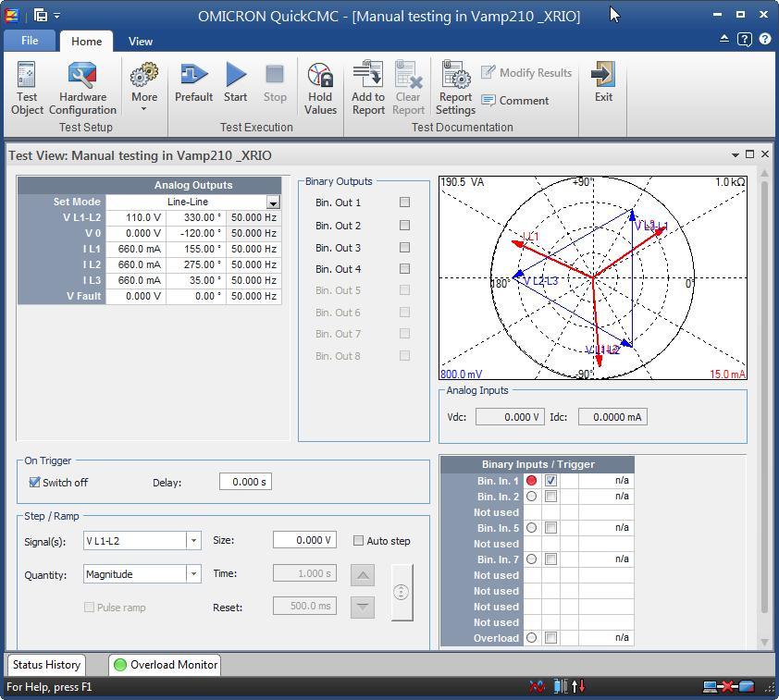
Task: Check the Bin. In. 5 trigger checkbox
Action: click(550, 528)
